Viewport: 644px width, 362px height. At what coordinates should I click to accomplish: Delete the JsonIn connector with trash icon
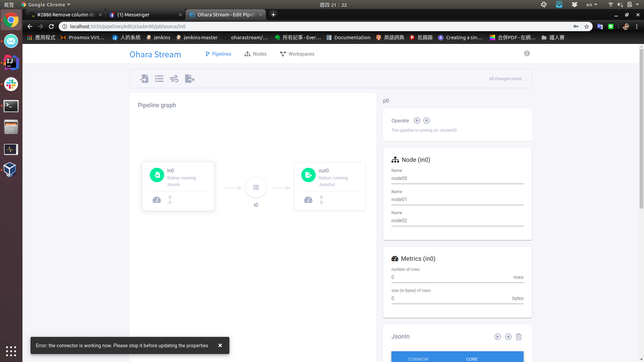tap(519, 337)
